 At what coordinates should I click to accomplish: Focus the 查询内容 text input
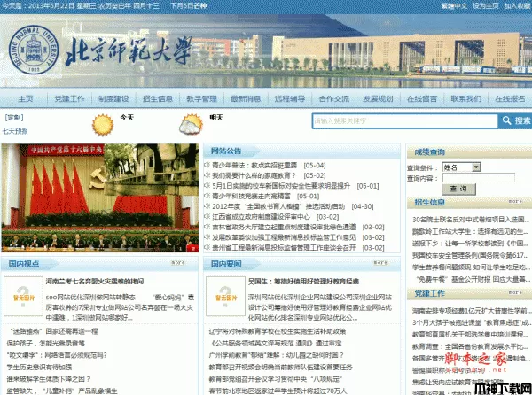pos(479,178)
